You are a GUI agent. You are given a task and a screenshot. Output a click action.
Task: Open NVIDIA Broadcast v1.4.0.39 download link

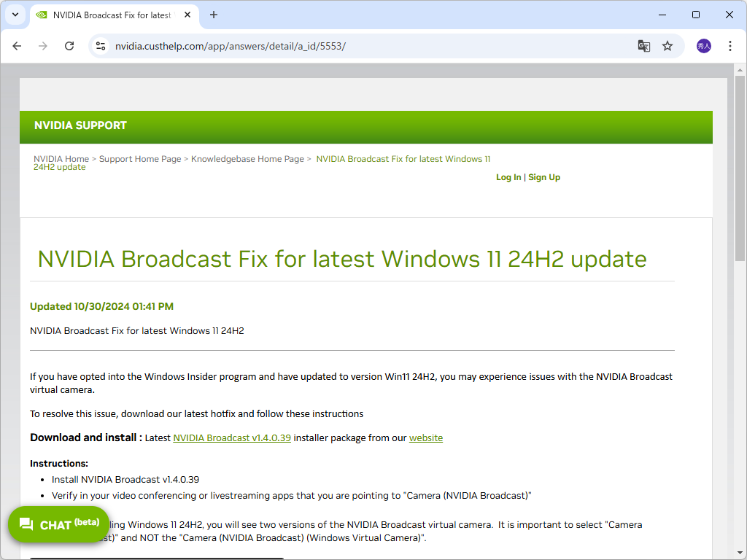point(232,437)
